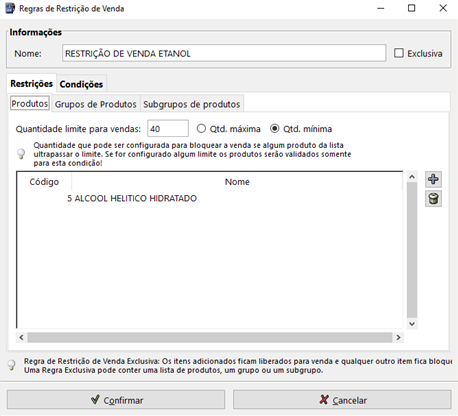Click the horizontal scroll right arrow
This screenshot has height=416, width=458.
click(398, 337)
